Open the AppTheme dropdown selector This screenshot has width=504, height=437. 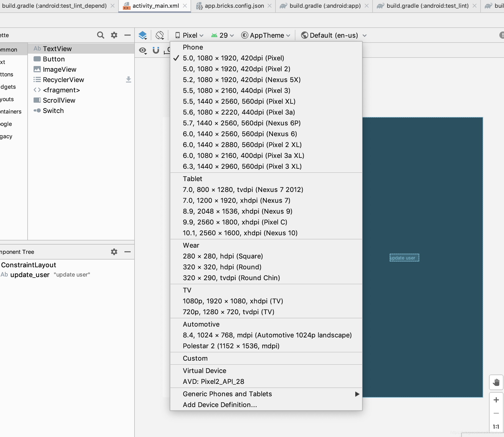point(266,35)
